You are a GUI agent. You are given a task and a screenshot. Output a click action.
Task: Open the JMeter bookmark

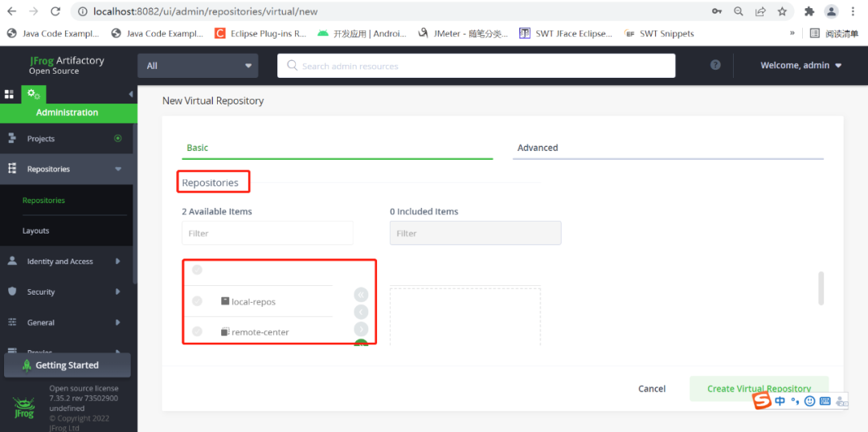pyautogui.click(x=463, y=33)
